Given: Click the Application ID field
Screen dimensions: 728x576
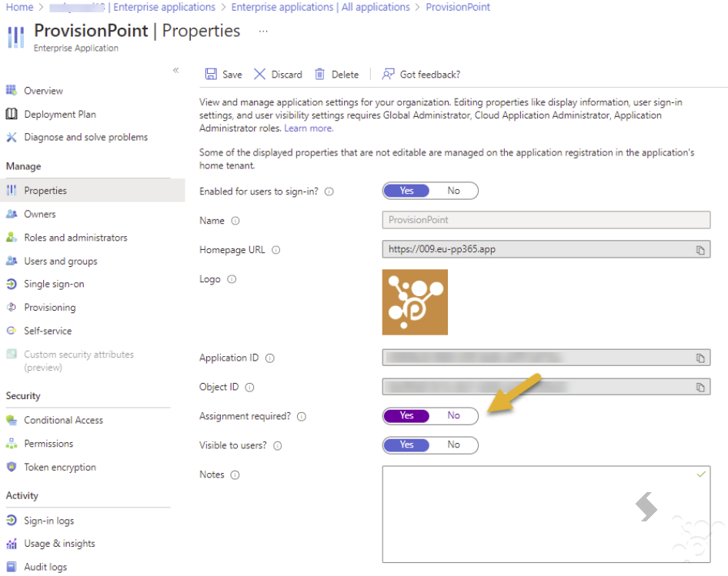Looking at the screenshot, I should (546, 358).
